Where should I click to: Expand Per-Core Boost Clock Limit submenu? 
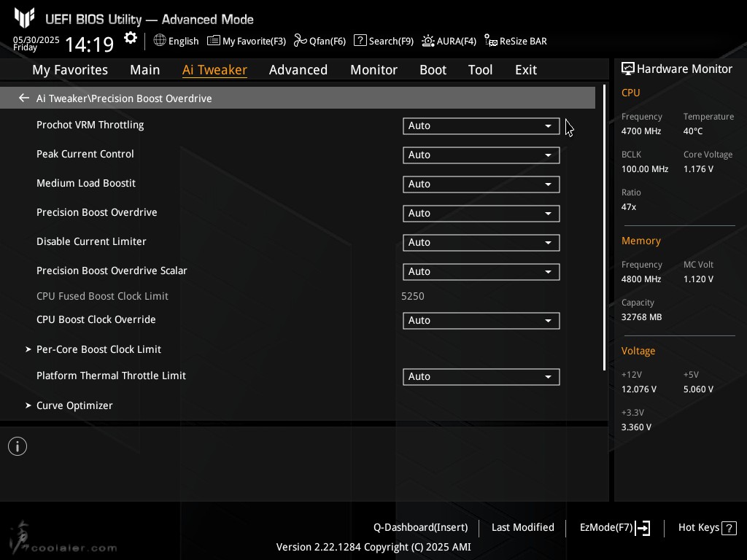[x=98, y=349]
